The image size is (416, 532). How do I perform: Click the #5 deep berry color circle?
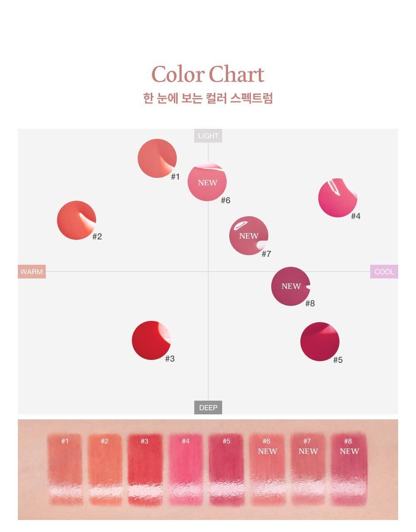[x=320, y=342]
